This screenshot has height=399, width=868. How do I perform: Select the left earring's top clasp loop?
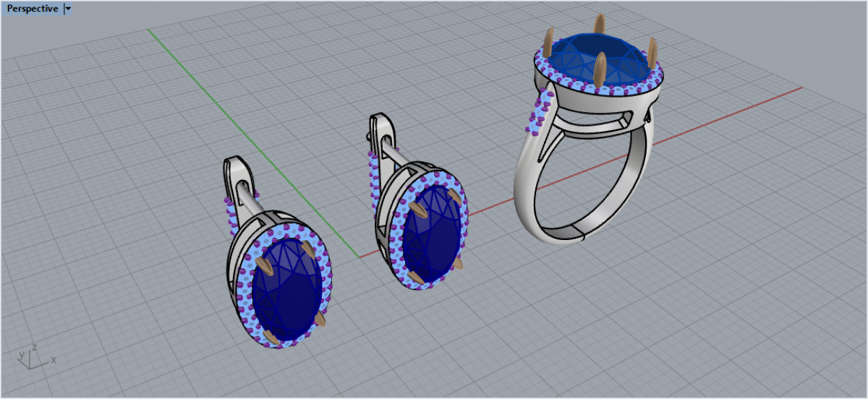pos(234,173)
